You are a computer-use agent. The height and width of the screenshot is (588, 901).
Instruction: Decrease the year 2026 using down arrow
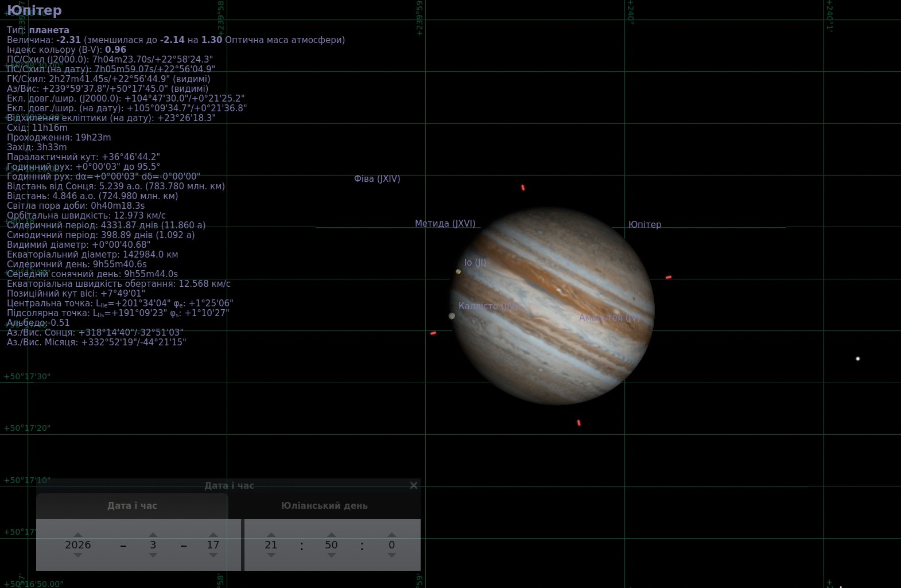click(78, 555)
